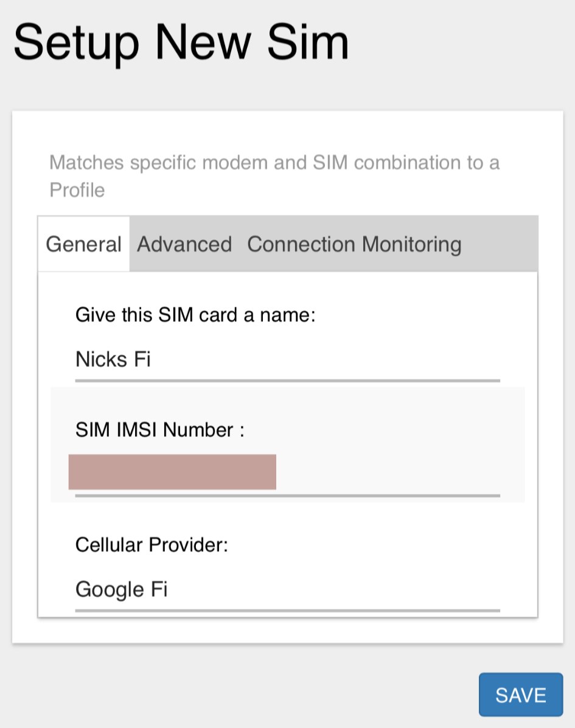Select the highlighted SIM IMSI Number field
This screenshot has width=575, height=728.
coord(172,472)
